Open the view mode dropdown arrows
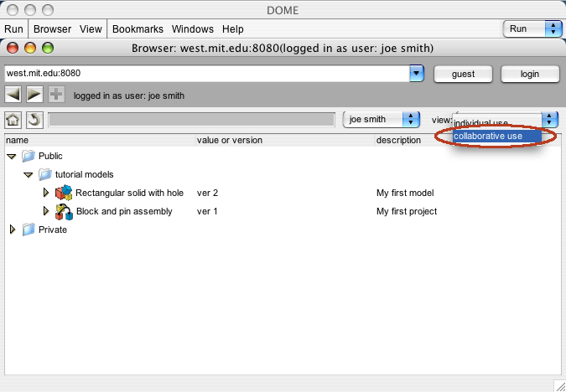The image size is (566, 392). coord(549,120)
